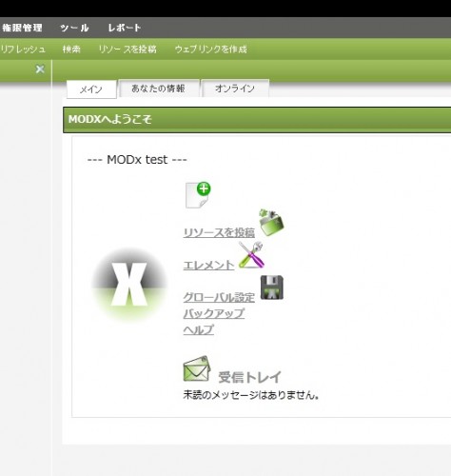Open the レポート menu
Screen dimensions: 451x476
(x=125, y=28)
